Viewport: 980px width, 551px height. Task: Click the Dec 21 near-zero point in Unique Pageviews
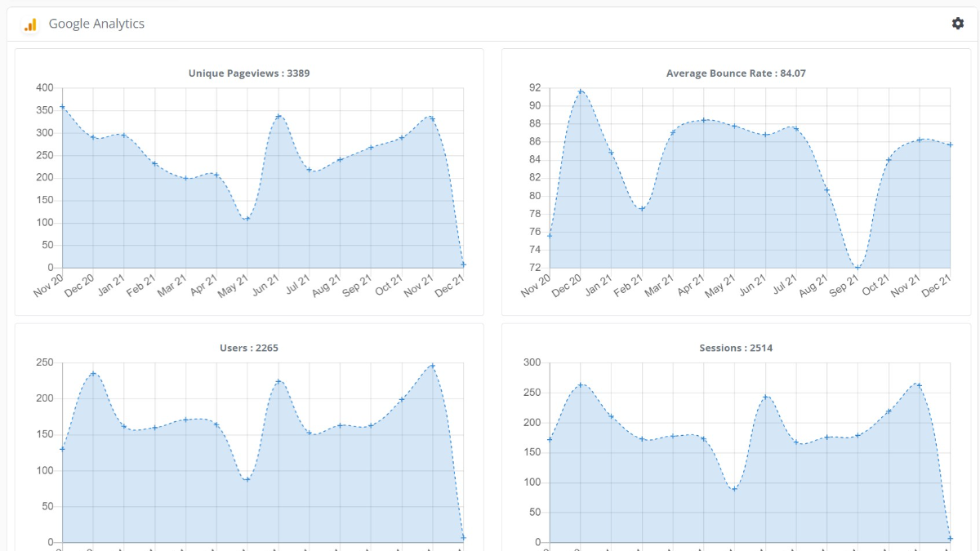(x=463, y=264)
